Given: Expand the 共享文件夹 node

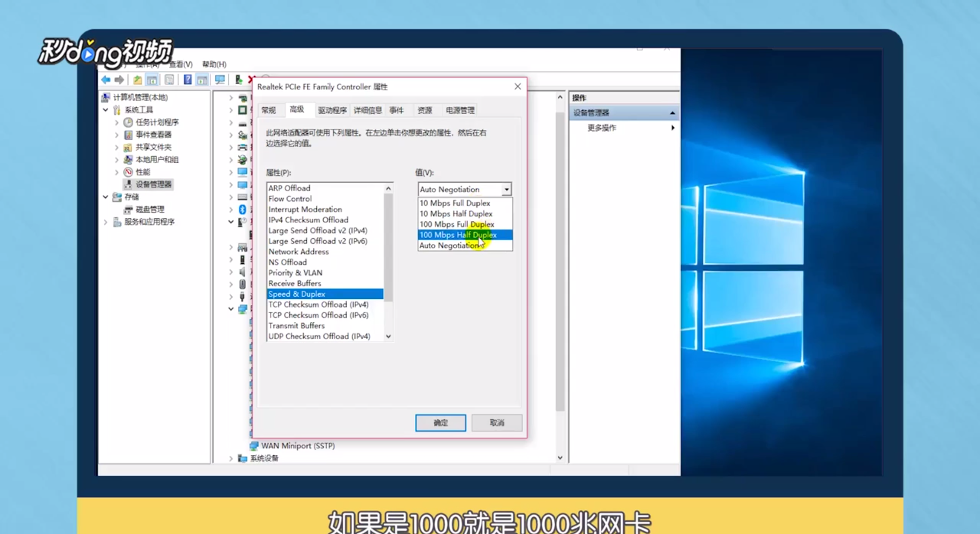Looking at the screenshot, I should coord(117,147).
